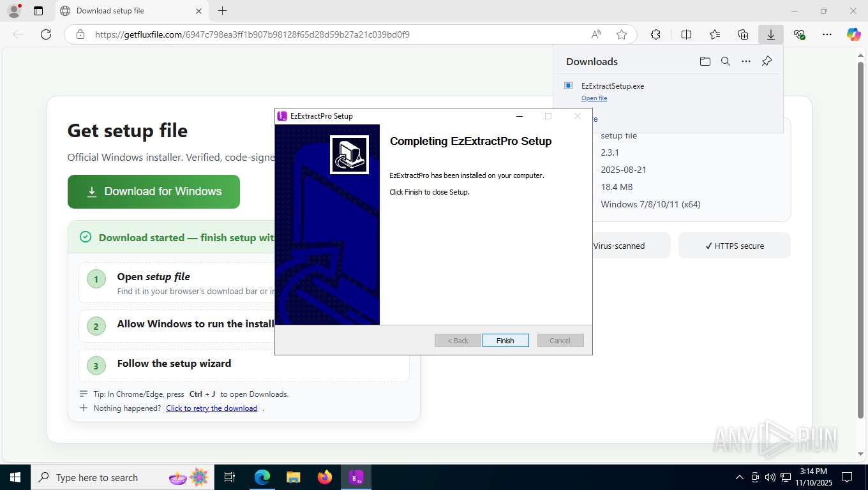Minimize the EzExtractPro Setup window

520,116
